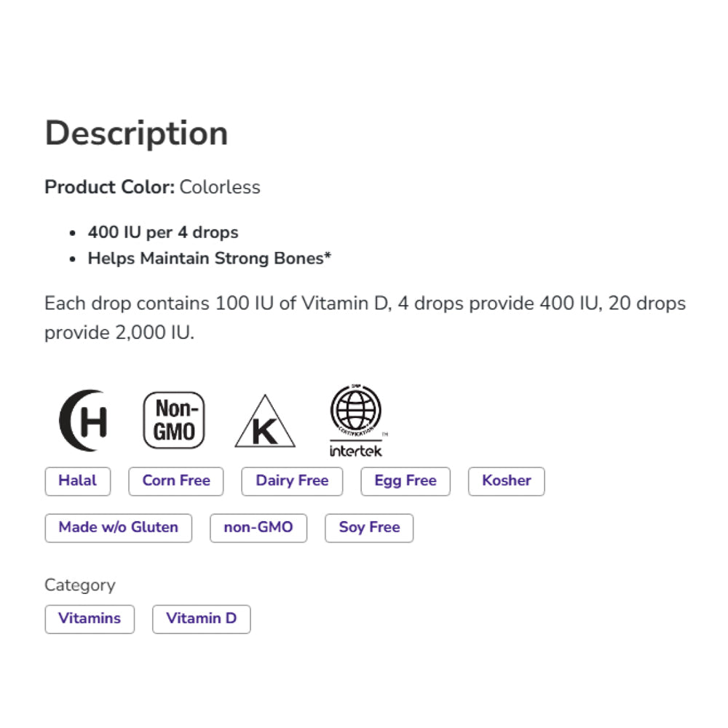Click the Product Color label text
The image size is (728, 728).
[109, 187]
